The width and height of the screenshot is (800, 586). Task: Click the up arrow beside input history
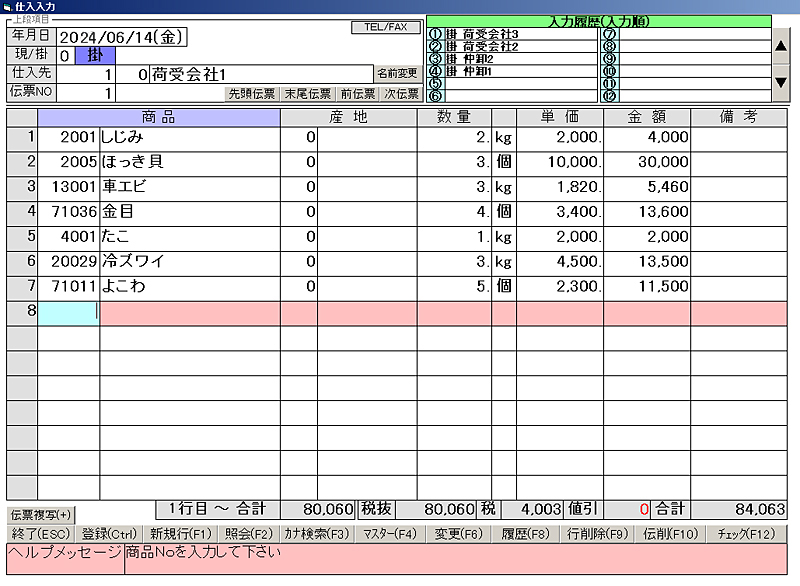tap(782, 46)
